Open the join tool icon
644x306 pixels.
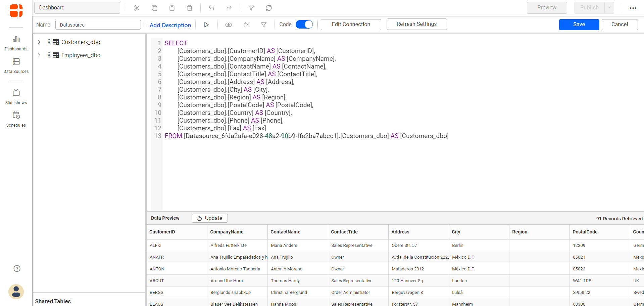tap(229, 25)
